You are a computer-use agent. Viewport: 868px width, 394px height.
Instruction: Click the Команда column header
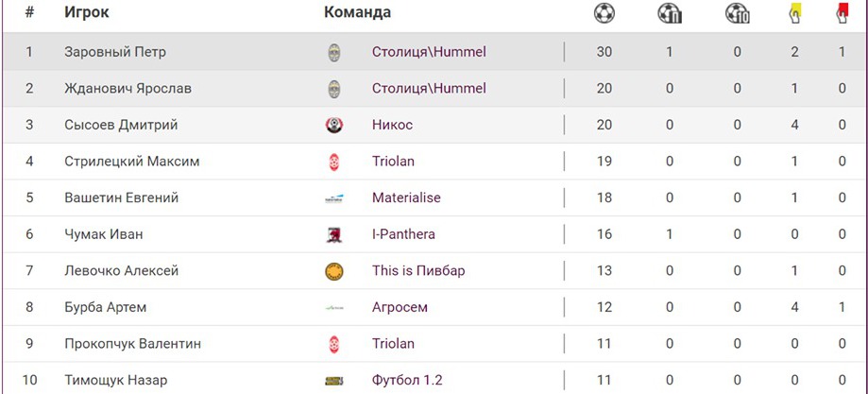coord(357,13)
